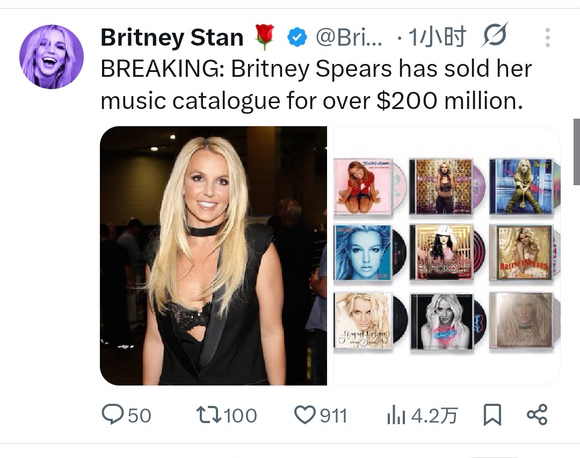Open the blonde woman photo
The image size is (580, 458).
point(213,256)
